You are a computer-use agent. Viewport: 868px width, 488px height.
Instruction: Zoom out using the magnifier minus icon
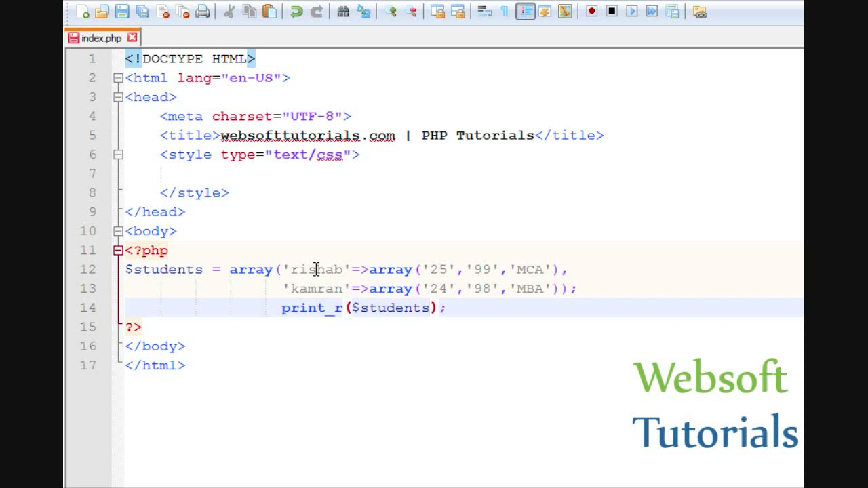(x=410, y=12)
